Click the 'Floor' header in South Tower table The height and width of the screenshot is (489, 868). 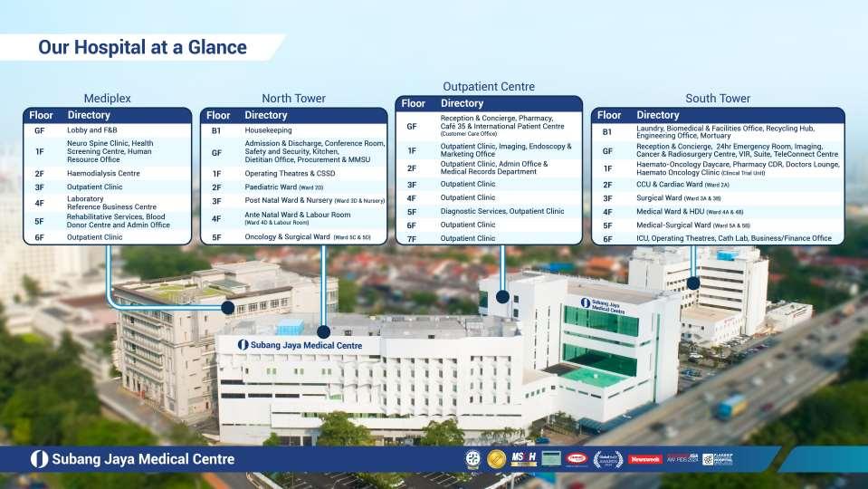coord(609,115)
